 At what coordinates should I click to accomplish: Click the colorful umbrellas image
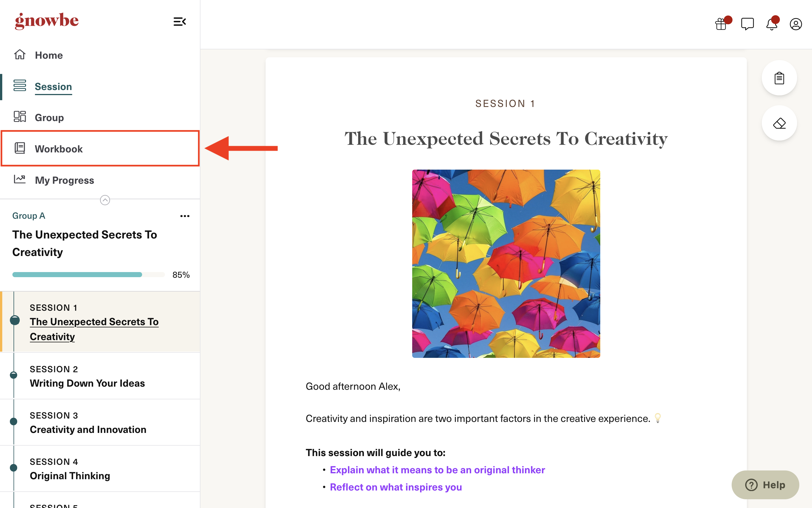tap(506, 264)
